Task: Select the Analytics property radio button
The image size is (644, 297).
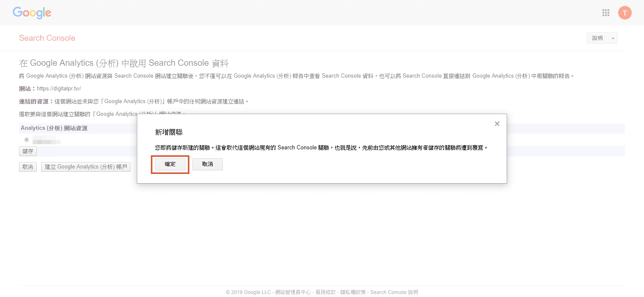Action: [x=26, y=139]
